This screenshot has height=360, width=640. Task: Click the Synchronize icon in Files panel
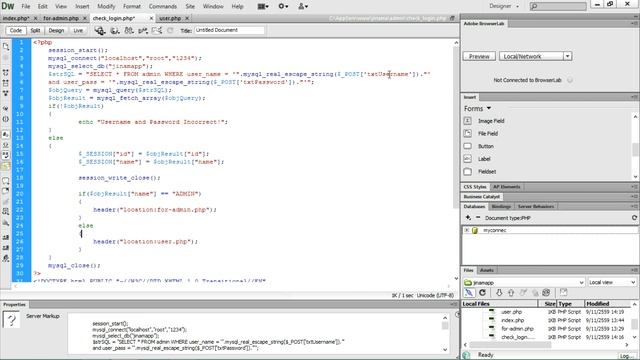pos(547,293)
